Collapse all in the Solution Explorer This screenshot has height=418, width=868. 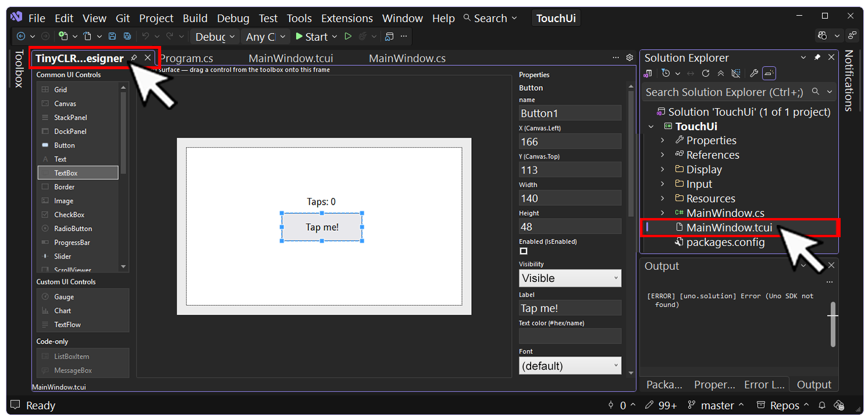coord(720,73)
